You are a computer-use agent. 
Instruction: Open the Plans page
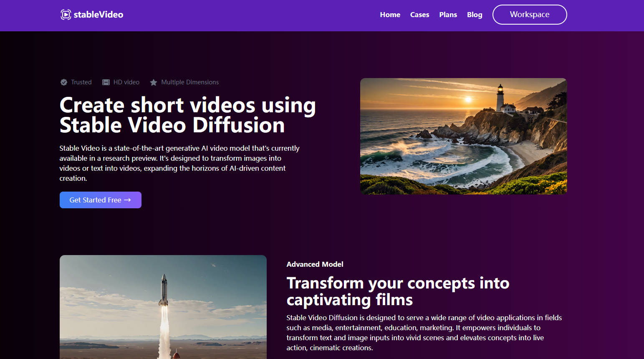click(448, 15)
